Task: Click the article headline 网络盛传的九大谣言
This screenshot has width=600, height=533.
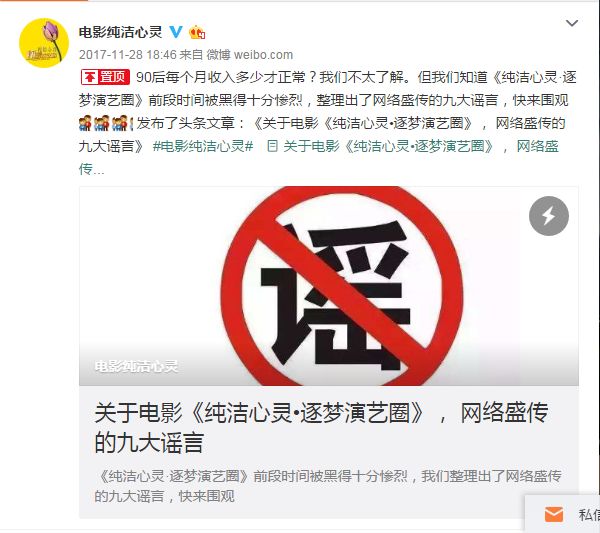Action: click(x=321, y=428)
